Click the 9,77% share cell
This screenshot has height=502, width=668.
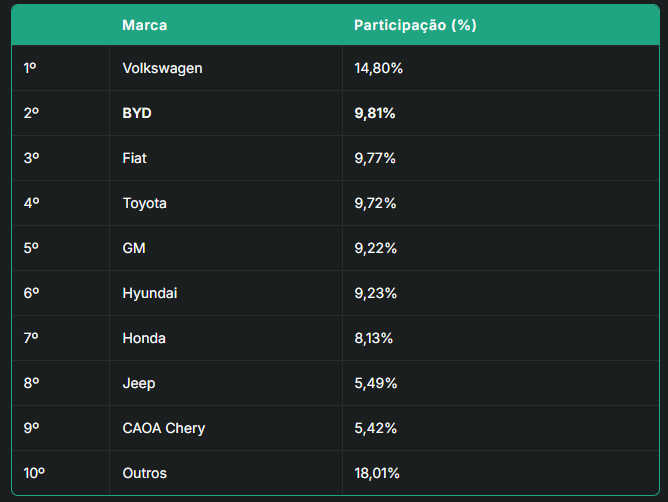click(375, 158)
